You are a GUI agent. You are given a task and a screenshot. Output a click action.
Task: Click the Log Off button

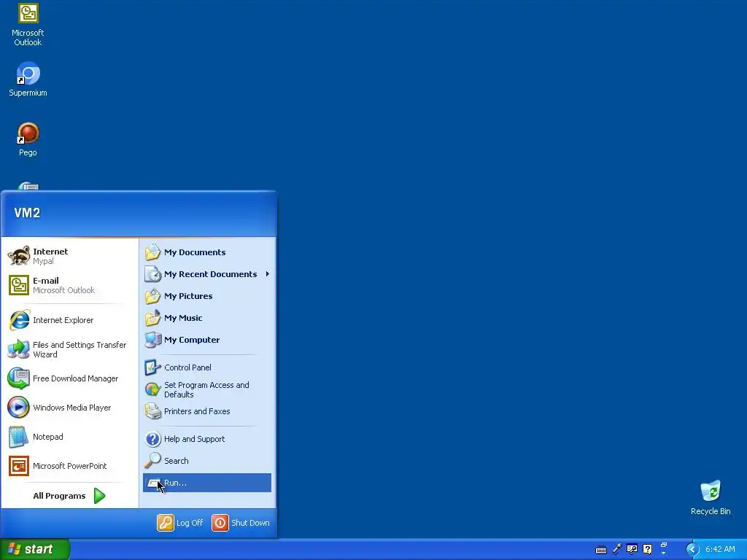click(x=180, y=522)
